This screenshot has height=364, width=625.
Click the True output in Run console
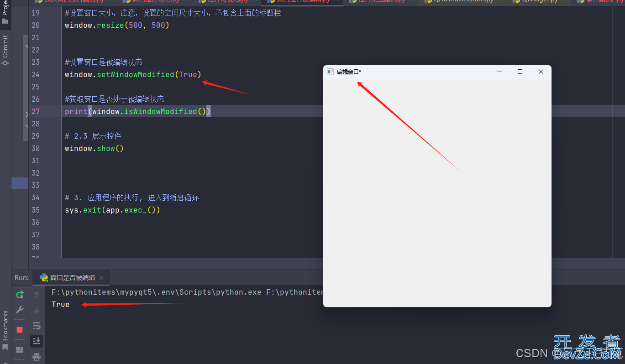61,304
